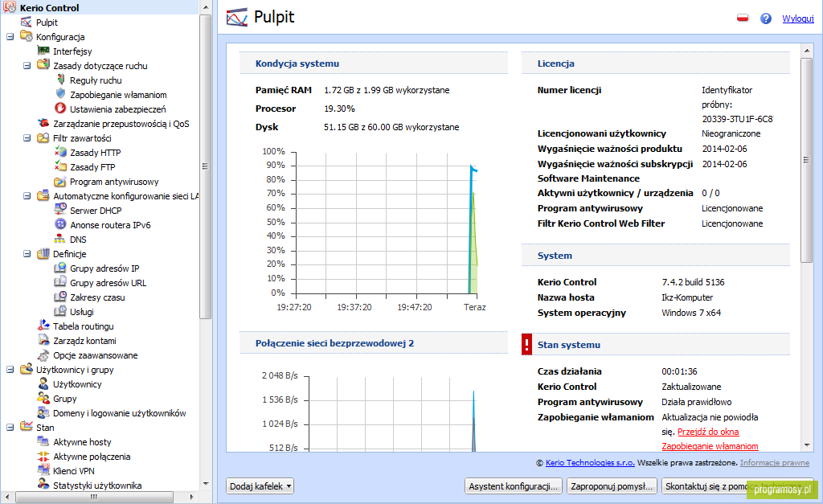
Task: Click the Grupy adresów IP icon
Action: pyautogui.click(x=60, y=268)
